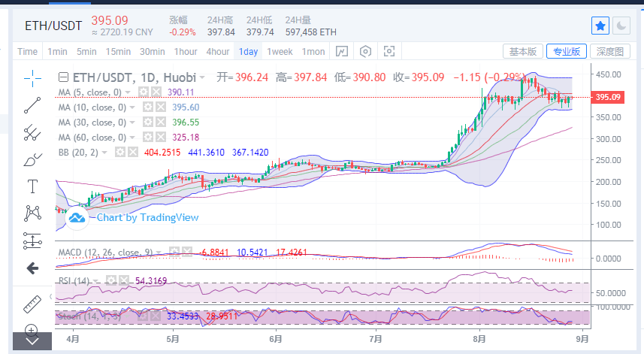The height and width of the screenshot is (354, 644).
Task: Click the Chart by TradingView link
Action: 147,218
